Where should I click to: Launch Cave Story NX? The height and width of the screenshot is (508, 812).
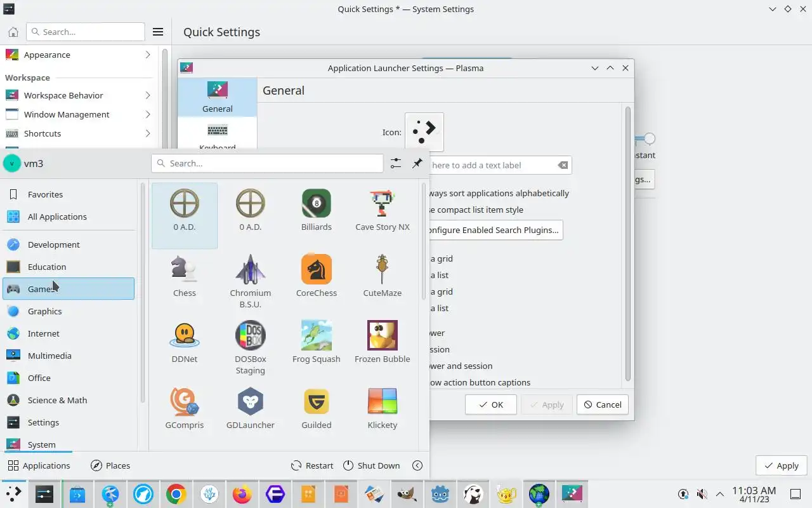coord(383,211)
